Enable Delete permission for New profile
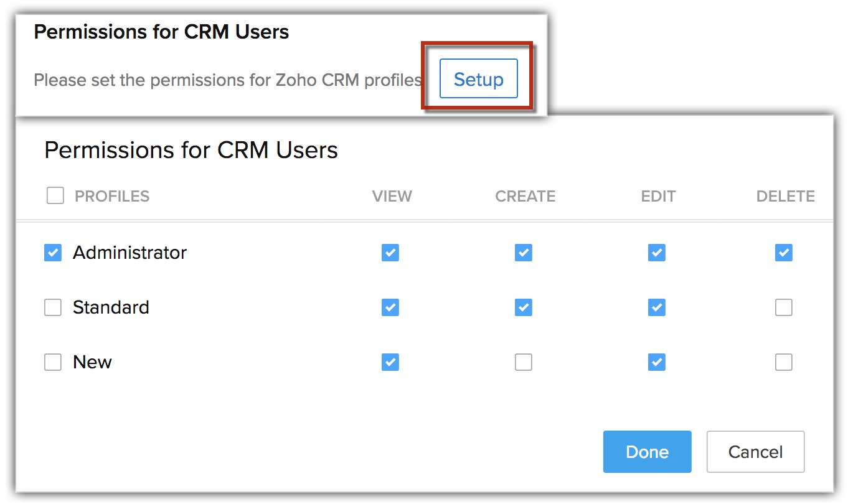This screenshot has height=504, width=853. click(x=784, y=362)
